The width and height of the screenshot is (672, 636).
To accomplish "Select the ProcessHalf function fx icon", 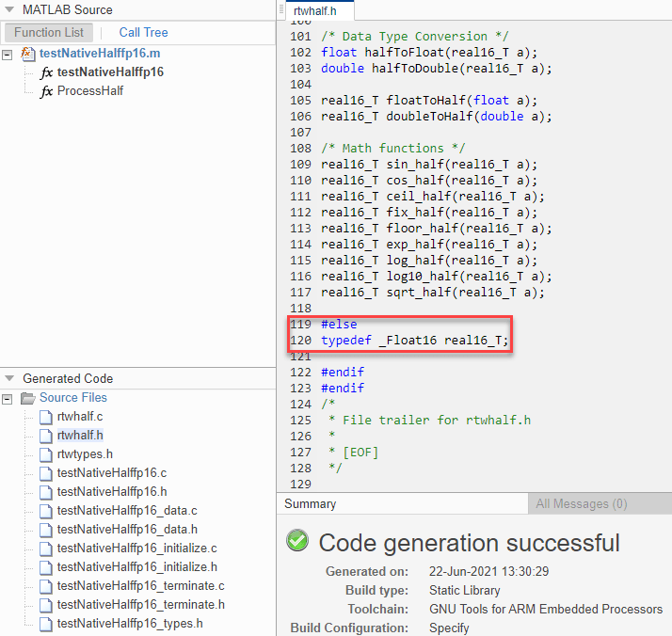I will [x=46, y=91].
